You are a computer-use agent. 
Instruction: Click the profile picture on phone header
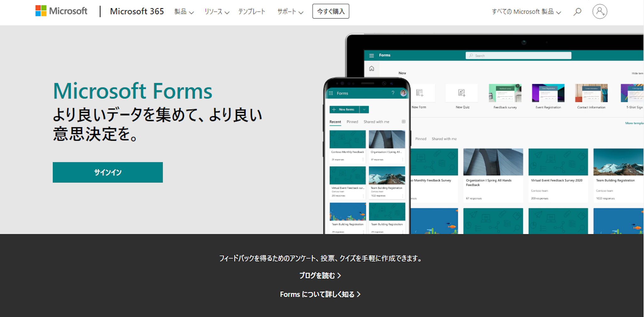click(x=403, y=93)
